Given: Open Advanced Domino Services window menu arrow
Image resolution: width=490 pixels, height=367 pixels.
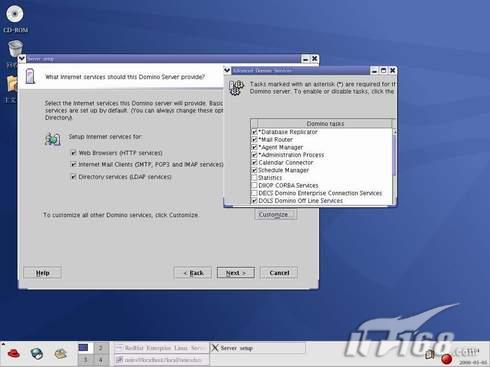Looking at the screenshot, I should [x=227, y=70].
